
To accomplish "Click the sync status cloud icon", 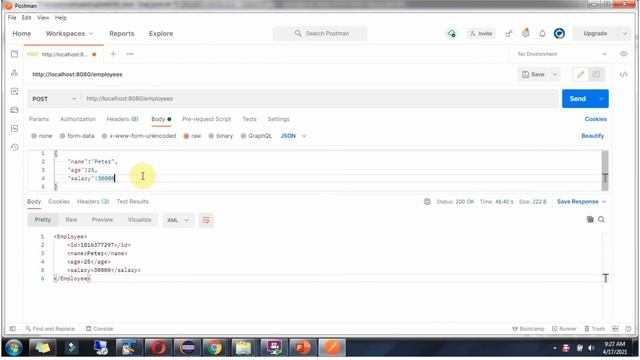I will (451, 33).
